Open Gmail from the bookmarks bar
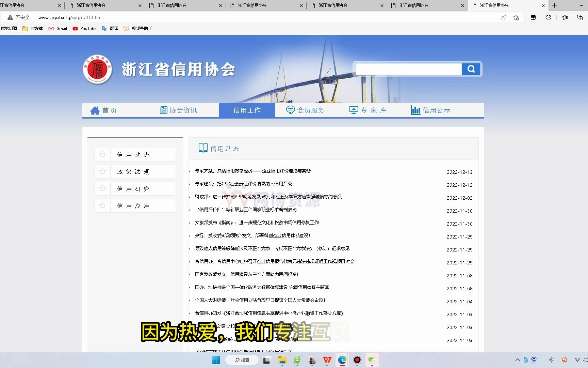 coord(58,29)
